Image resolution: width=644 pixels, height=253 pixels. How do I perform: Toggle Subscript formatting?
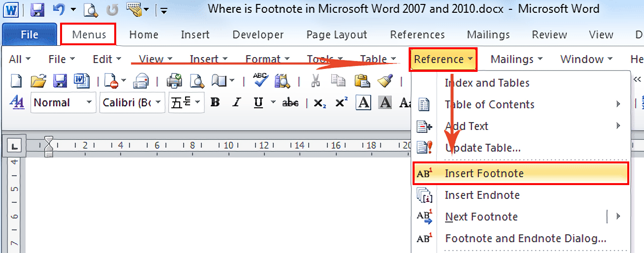(x=320, y=103)
